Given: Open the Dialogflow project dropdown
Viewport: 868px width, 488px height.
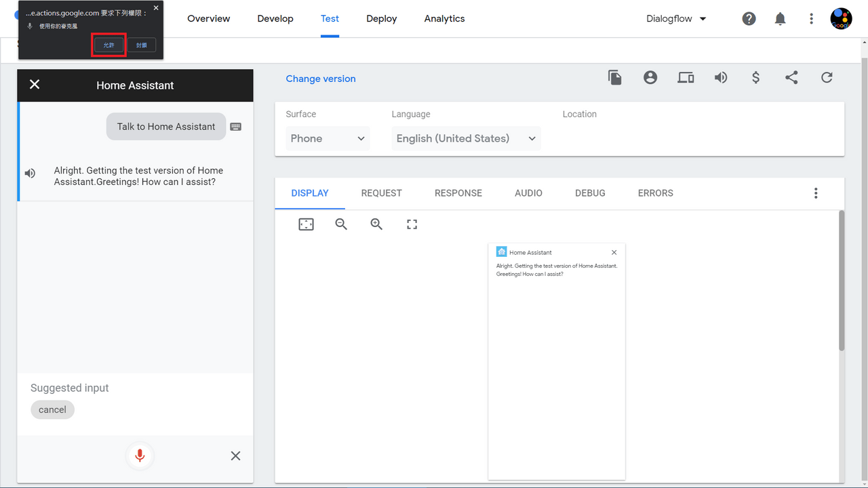Looking at the screenshot, I should (x=676, y=19).
